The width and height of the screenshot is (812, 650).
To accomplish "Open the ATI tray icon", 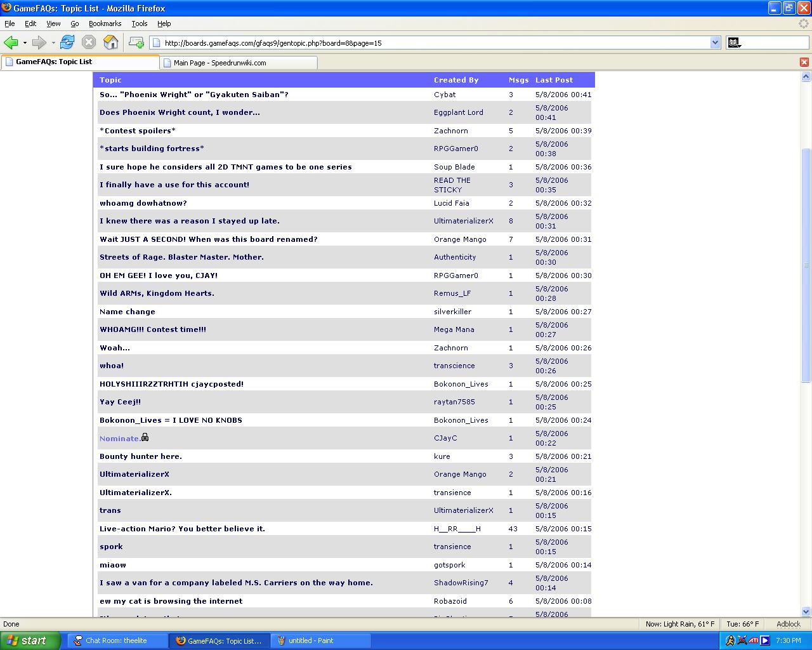I will pos(754,640).
